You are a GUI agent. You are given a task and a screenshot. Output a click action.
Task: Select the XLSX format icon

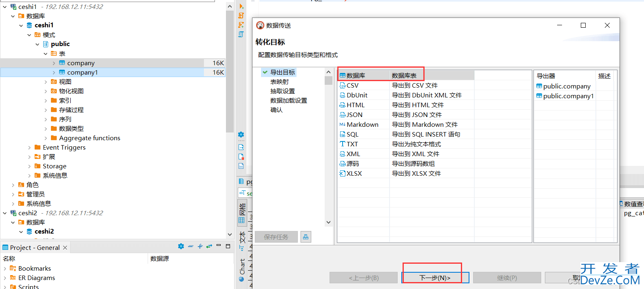pos(343,174)
